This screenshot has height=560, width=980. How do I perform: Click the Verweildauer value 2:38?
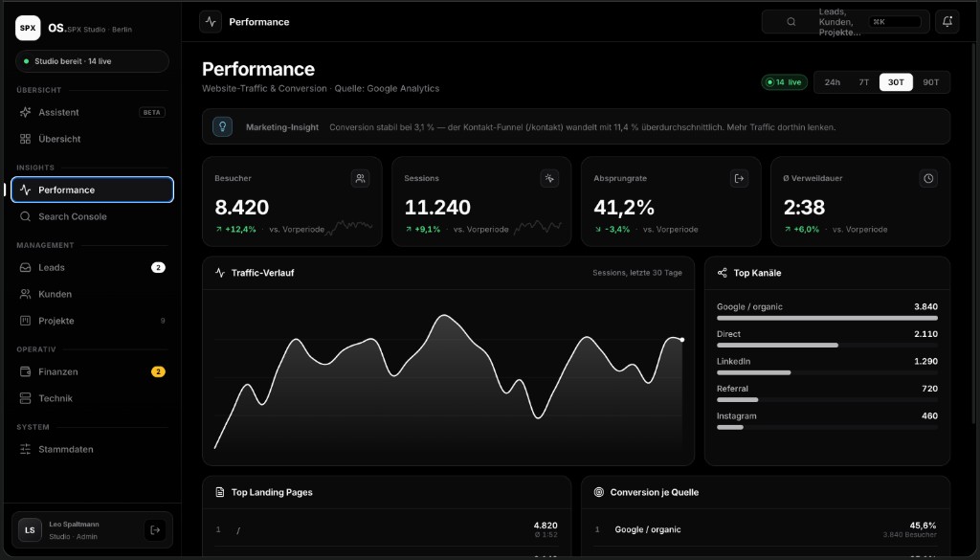tap(804, 208)
